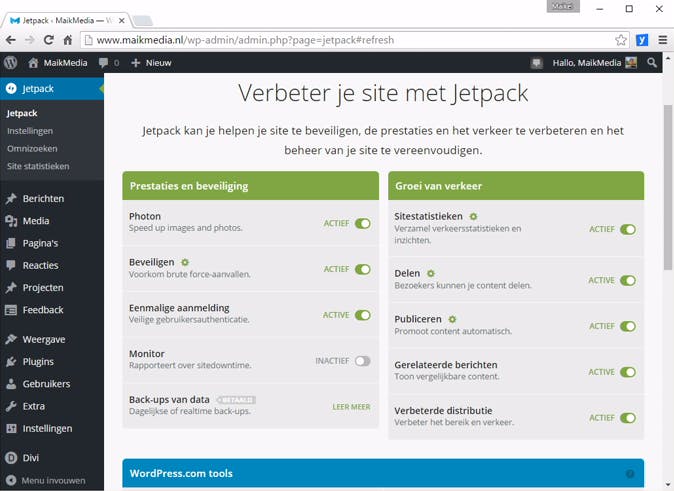Click the Yoast extension icon in Chrome
This screenshot has height=491, width=674.
click(642, 40)
